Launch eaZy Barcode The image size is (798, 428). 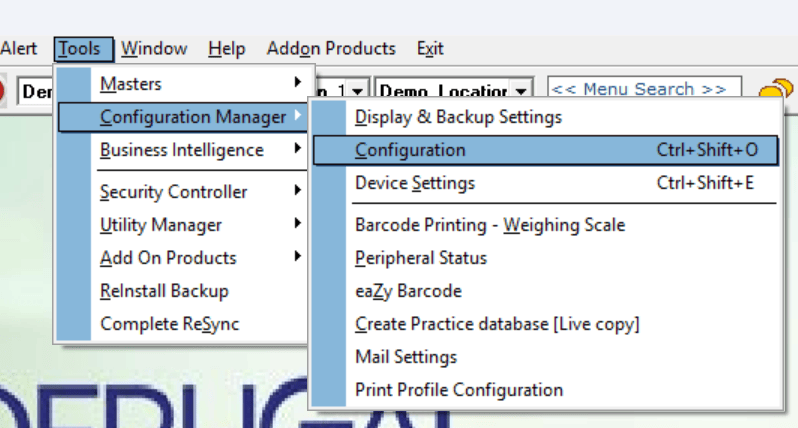tap(408, 291)
